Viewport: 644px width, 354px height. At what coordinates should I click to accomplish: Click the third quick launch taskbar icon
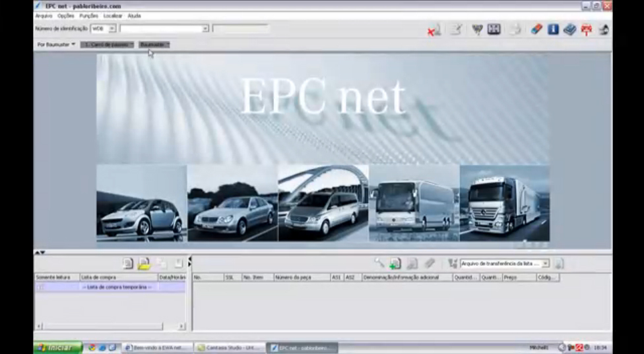(x=112, y=347)
